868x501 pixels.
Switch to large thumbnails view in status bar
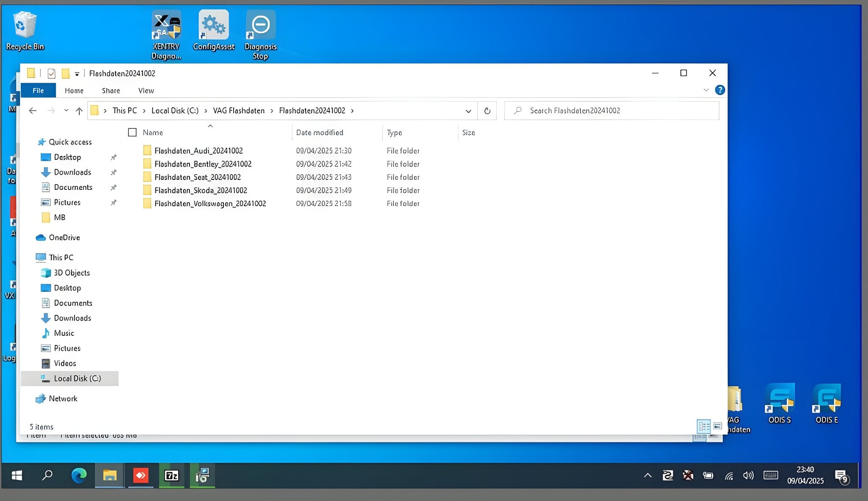pos(717,426)
